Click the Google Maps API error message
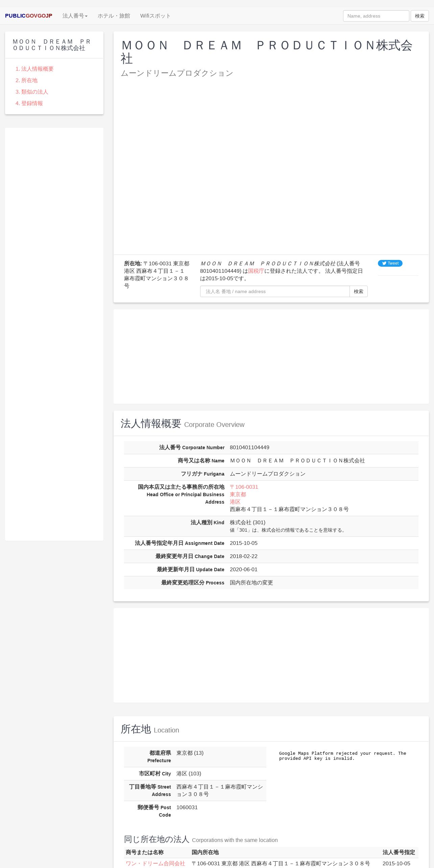Image resolution: width=434 pixels, height=868 pixels. [342, 756]
